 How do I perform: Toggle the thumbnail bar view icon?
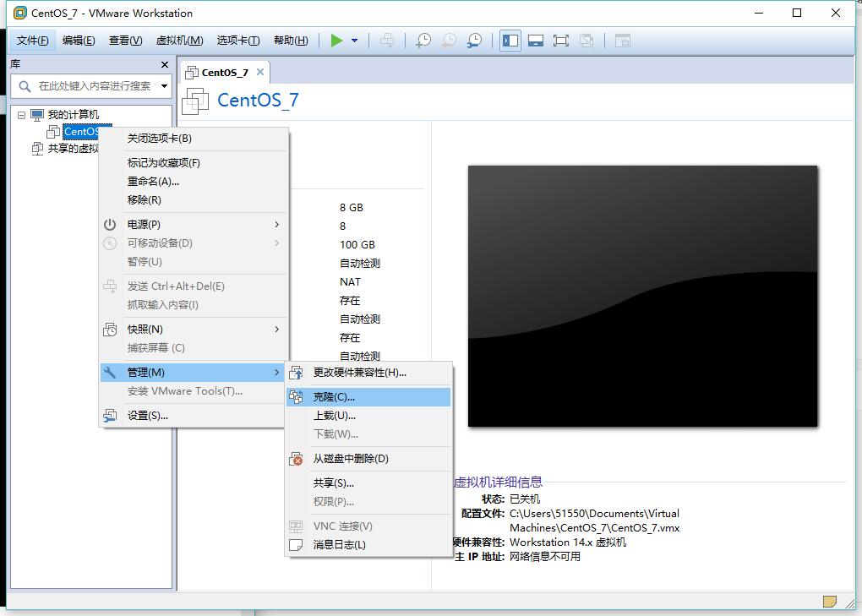(536, 40)
